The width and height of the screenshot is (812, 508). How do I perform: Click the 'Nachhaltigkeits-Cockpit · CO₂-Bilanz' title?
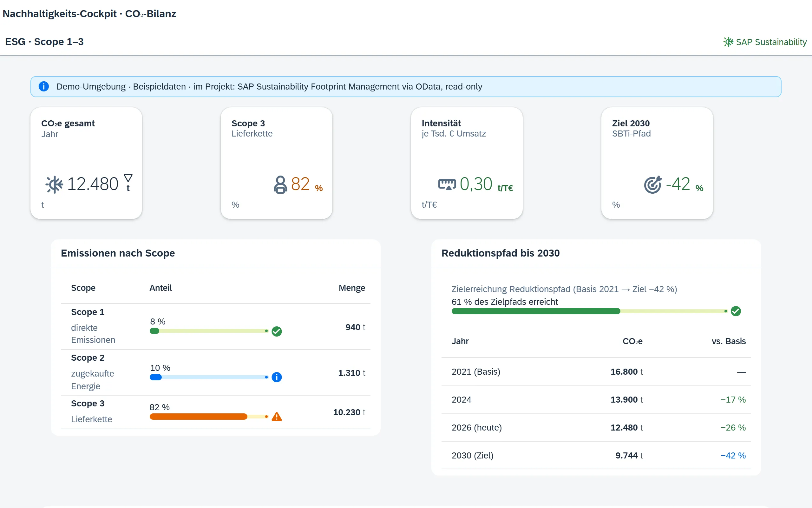coord(89,14)
